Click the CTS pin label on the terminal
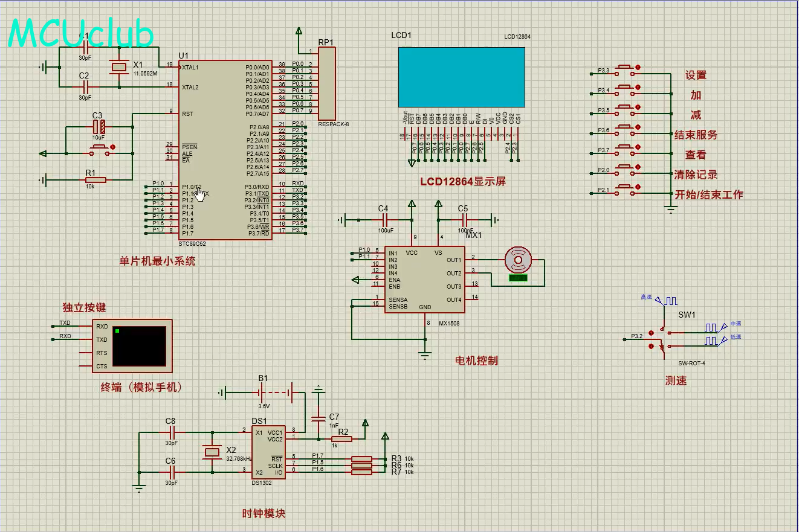 click(x=102, y=367)
